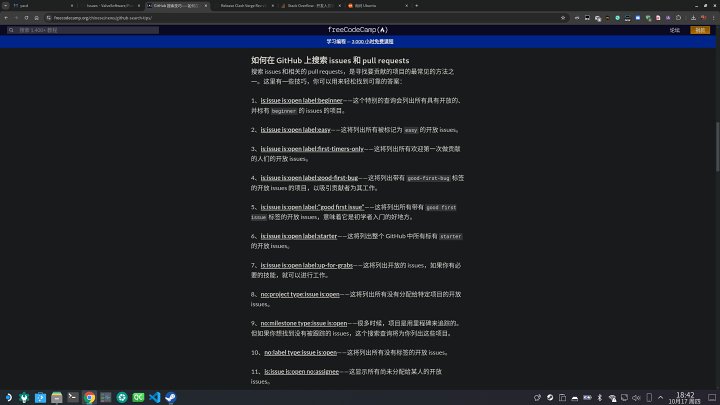Open link no:label type:issue is:open
720x405 pixels.
[300, 353]
